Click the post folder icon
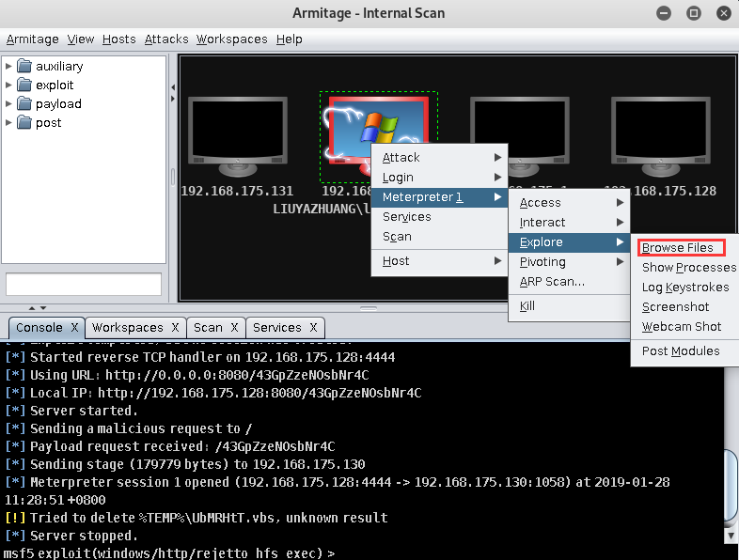 [24, 122]
